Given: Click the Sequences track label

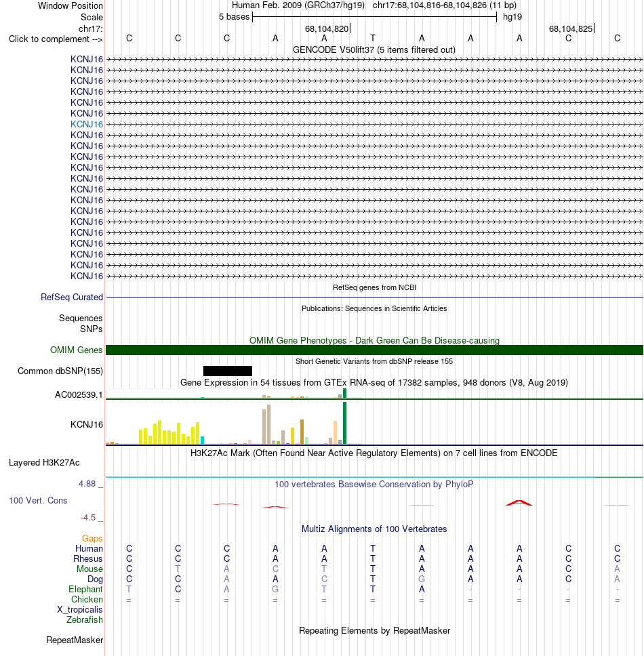Looking at the screenshot, I should point(81,318).
